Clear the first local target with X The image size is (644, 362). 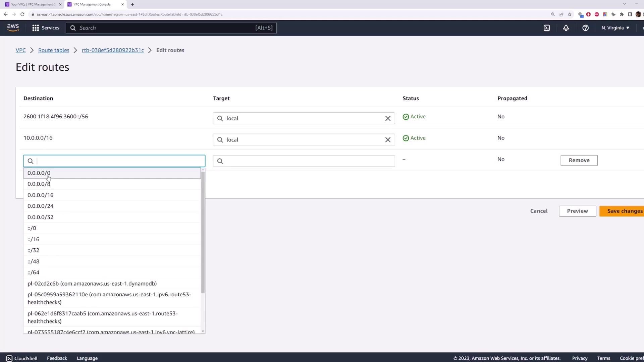coord(388,118)
